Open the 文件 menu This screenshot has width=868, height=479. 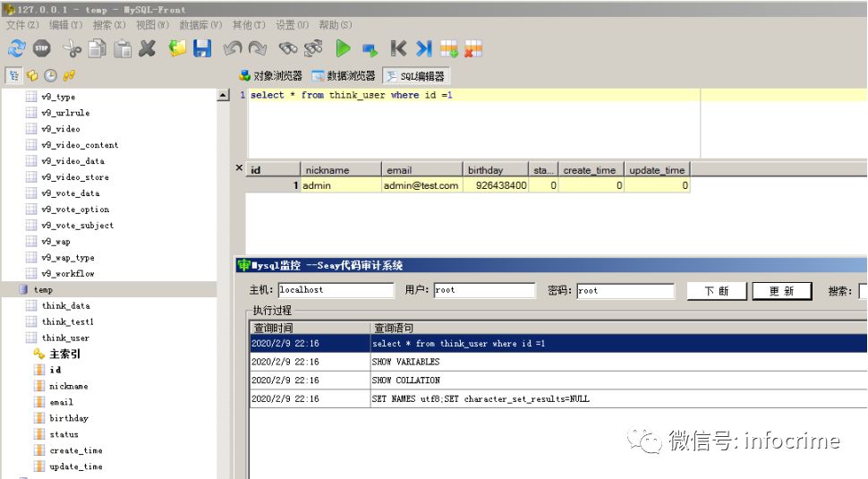click(21, 25)
